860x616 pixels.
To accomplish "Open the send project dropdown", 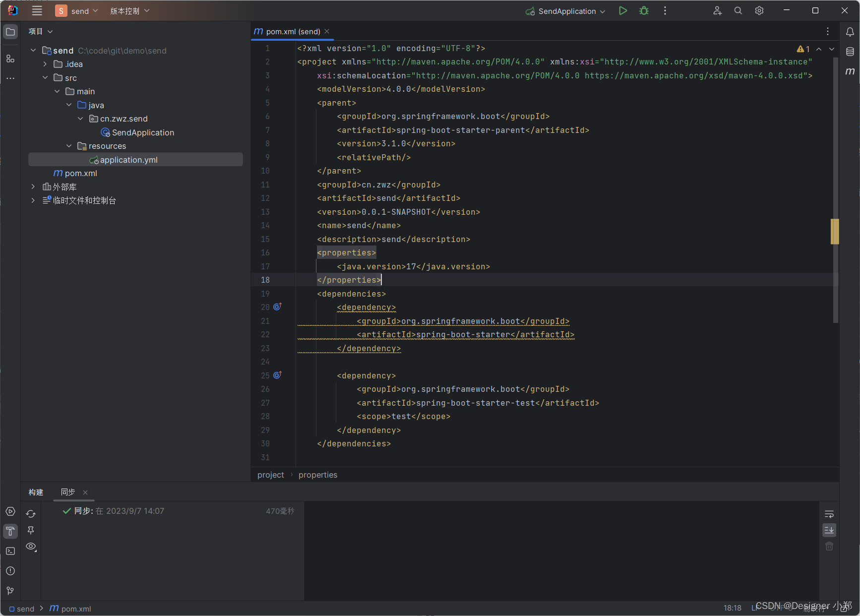I will (x=77, y=11).
